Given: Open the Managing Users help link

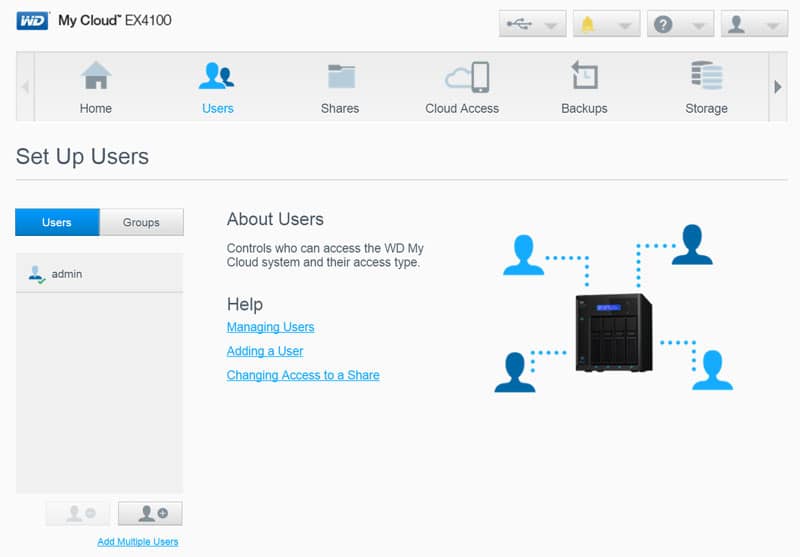Looking at the screenshot, I should tap(270, 327).
